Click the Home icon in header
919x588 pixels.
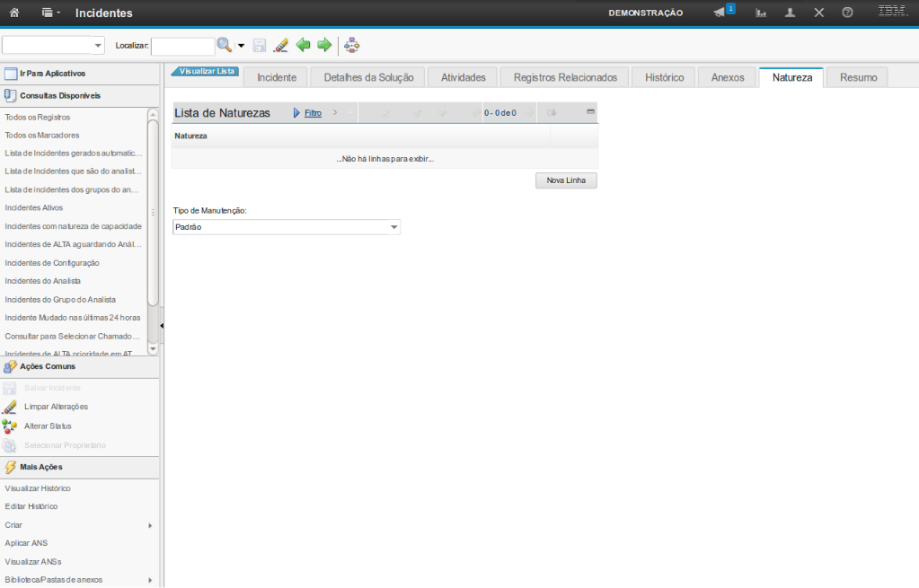13,13
